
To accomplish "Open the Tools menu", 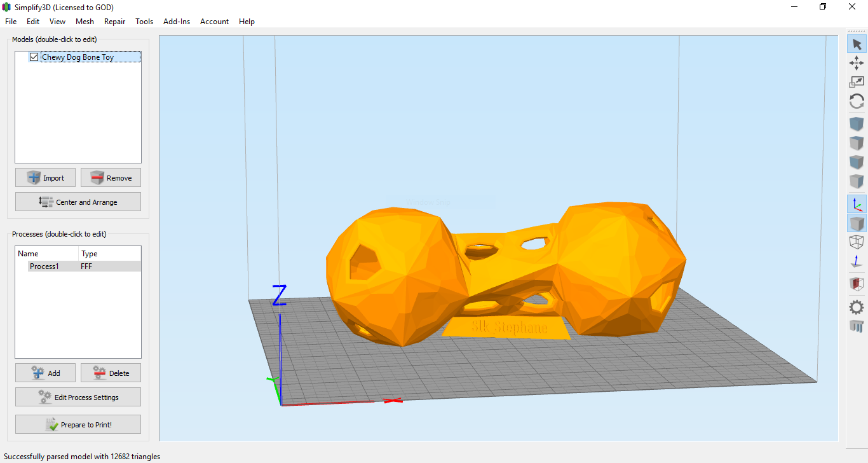I will 144,22.
